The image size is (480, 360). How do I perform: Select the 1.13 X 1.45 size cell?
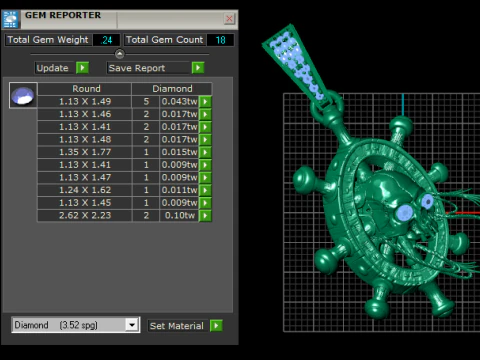click(85, 203)
